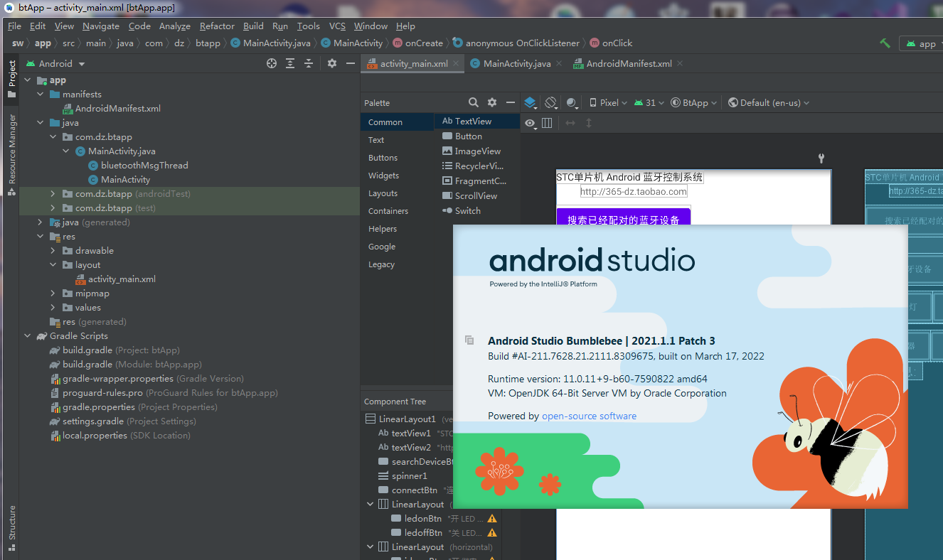Screen dimensions: 943x560
Task: Click Expand All in Project panel
Action: [290, 63]
